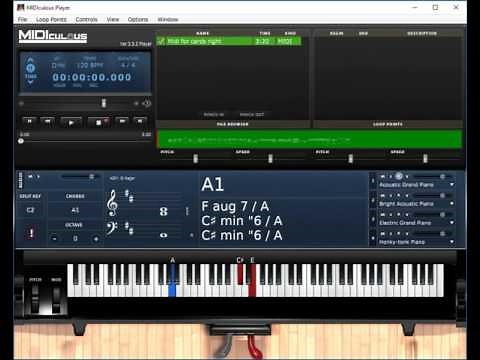The image size is (480, 360).
Task: Switch to the Loop Points tab
Action: (388, 124)
